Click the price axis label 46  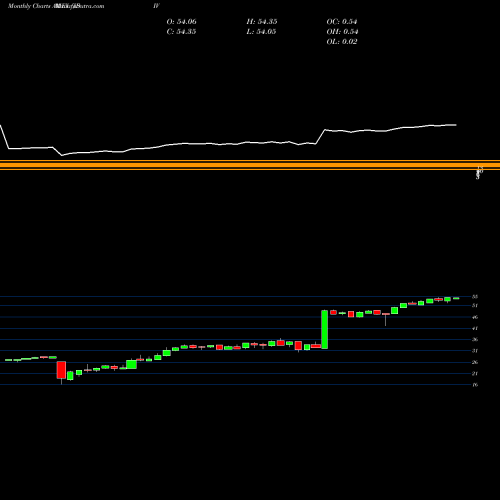[x=475, y=317]
